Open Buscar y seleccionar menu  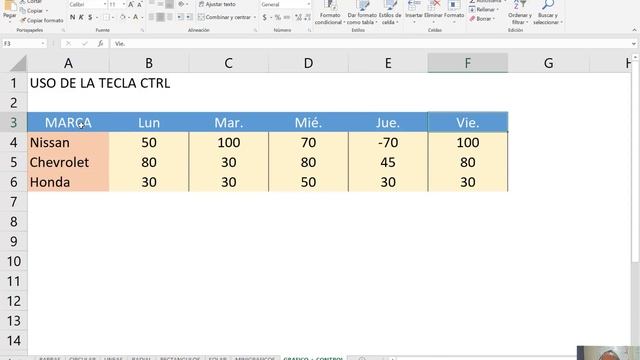point(548,13)
